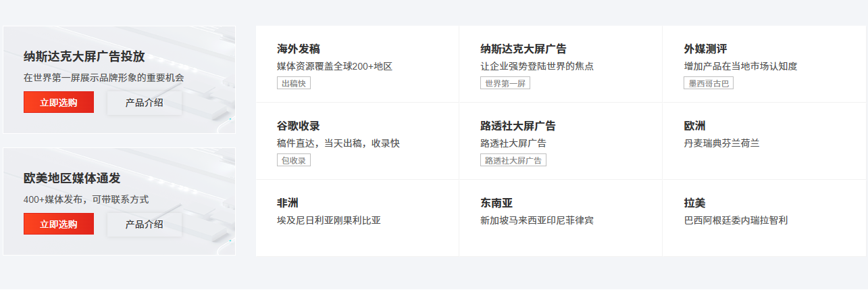
Task: Open the 非洲 region link
Action: [287, 203]
